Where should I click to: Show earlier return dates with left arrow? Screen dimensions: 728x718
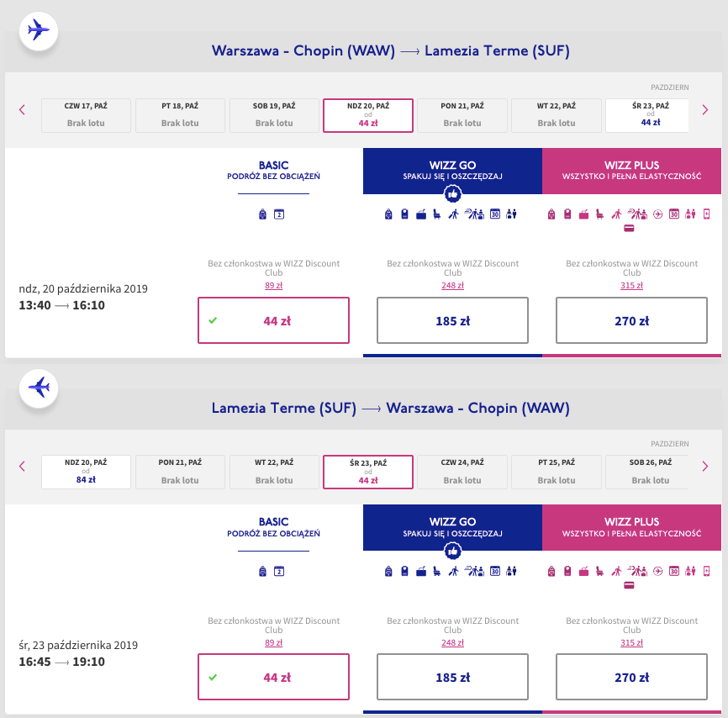(x=22, y=467)
